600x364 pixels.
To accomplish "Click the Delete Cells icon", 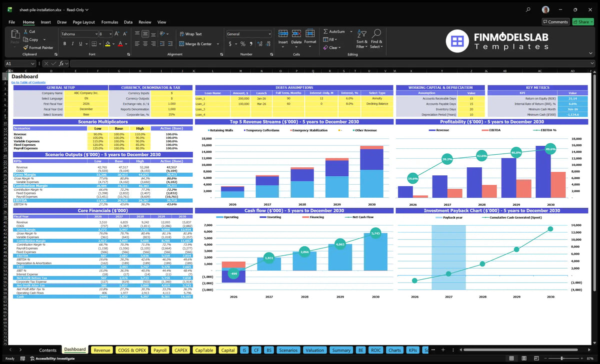I will (x=296, y=33).
